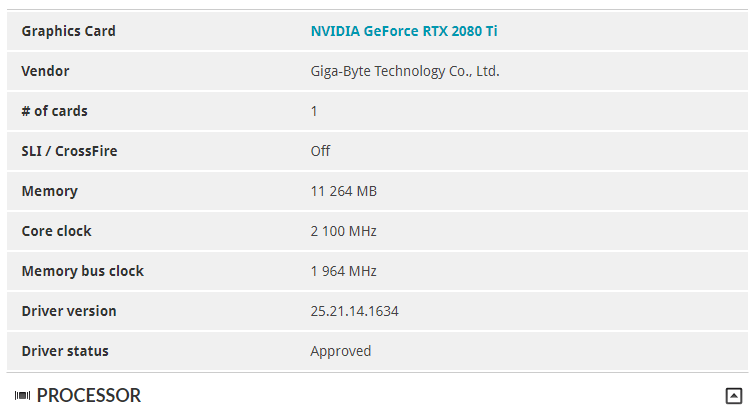Open the NVIDIA GeForce RTX 2080 Ti link

pyautogui.click(x=404, y=31)
